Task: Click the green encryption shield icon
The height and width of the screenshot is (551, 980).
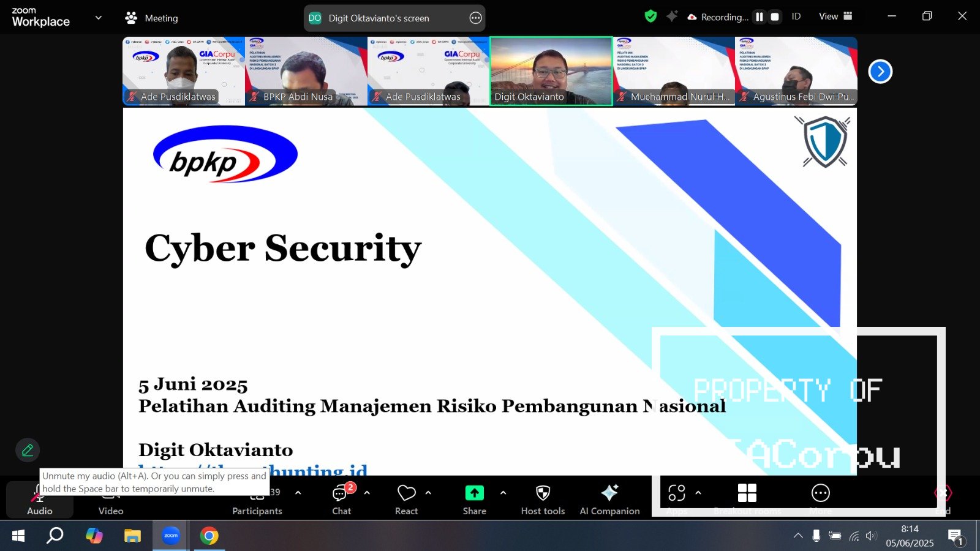Action: coord(650,17)
